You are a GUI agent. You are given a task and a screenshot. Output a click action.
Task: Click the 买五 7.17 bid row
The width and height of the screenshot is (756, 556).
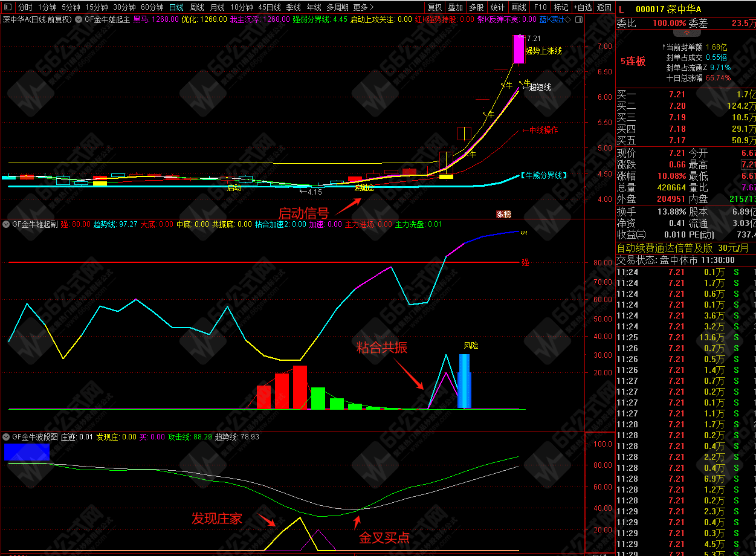coord(686,140)
